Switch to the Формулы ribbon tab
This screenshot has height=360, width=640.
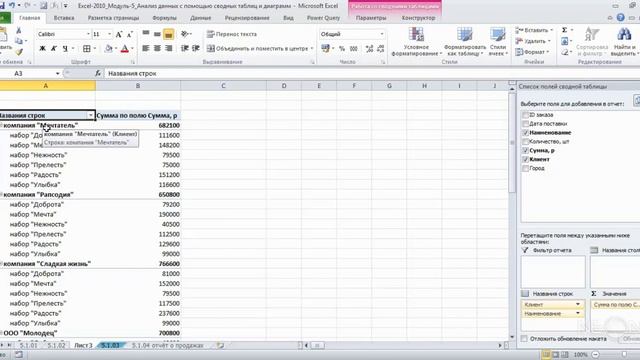[164, 18]
